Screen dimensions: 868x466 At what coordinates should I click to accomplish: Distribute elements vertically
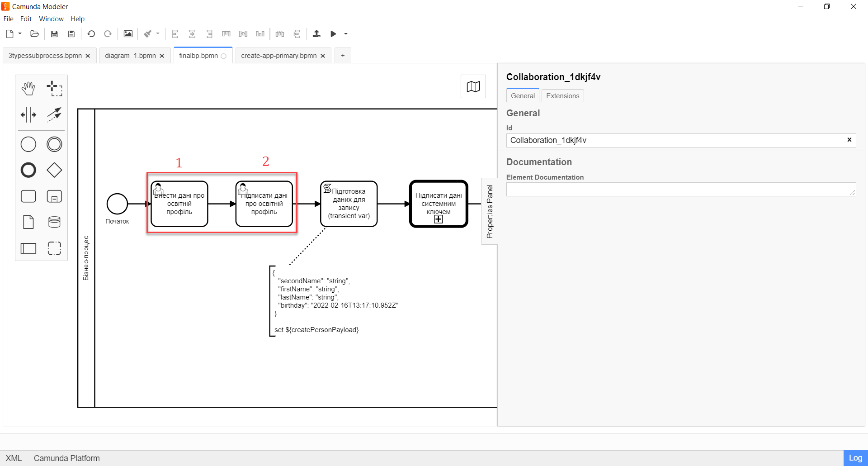(x=297, y=34)
